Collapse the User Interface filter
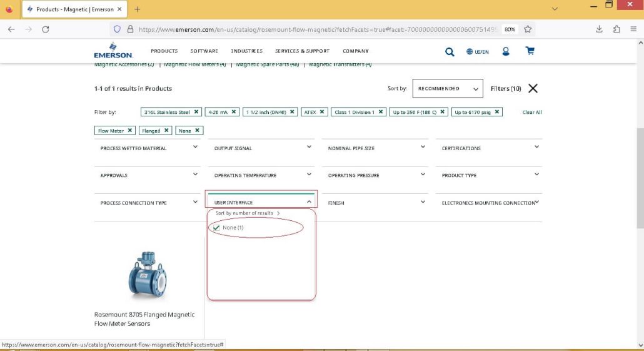 click(x=261, y=202)
